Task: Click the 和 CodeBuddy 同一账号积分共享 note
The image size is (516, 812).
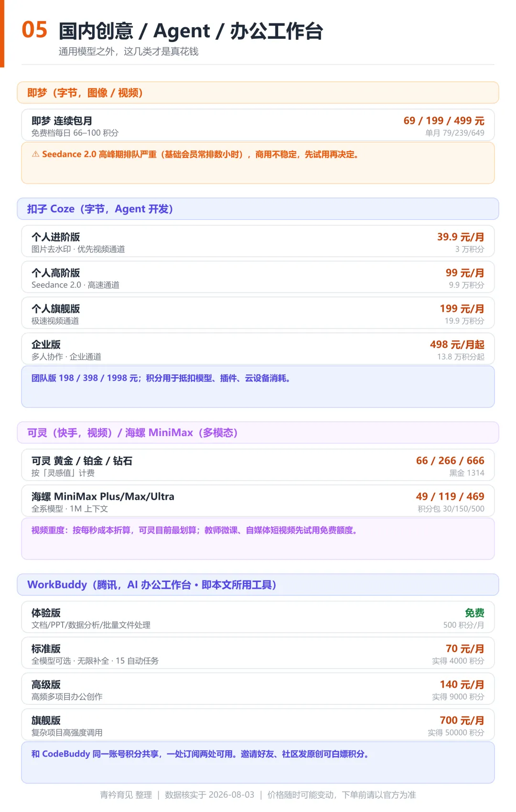Action: point(200,754)
